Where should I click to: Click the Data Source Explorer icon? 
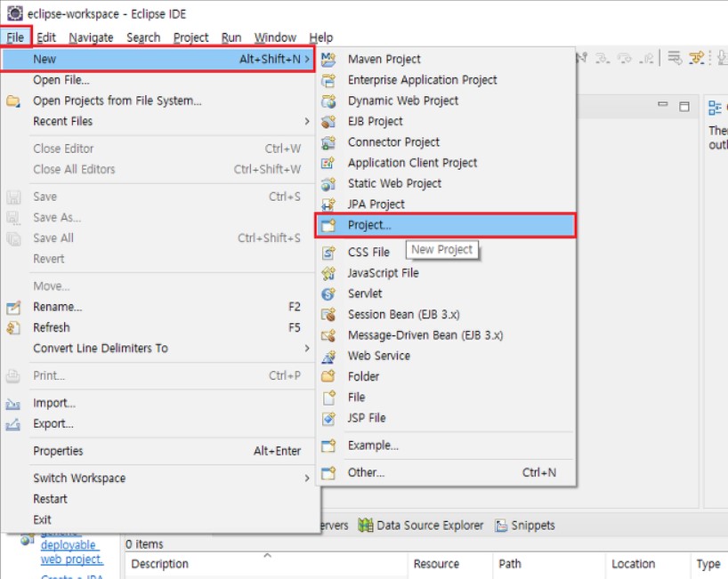coord(366,525)
